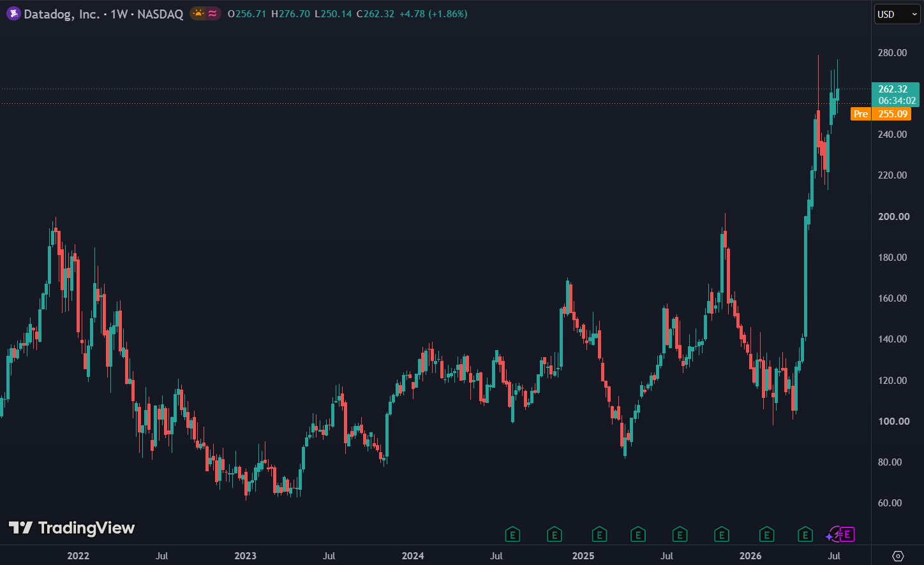Click the 06:34:02 bar countdown timer
Viewport: 924px width, 565px height.
click(897, 101)
